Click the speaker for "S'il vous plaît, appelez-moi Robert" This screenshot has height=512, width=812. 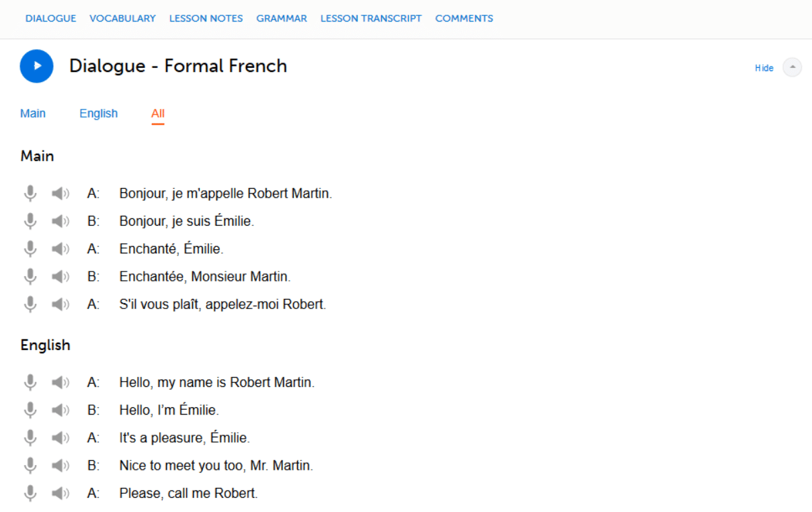pos(60,304)
